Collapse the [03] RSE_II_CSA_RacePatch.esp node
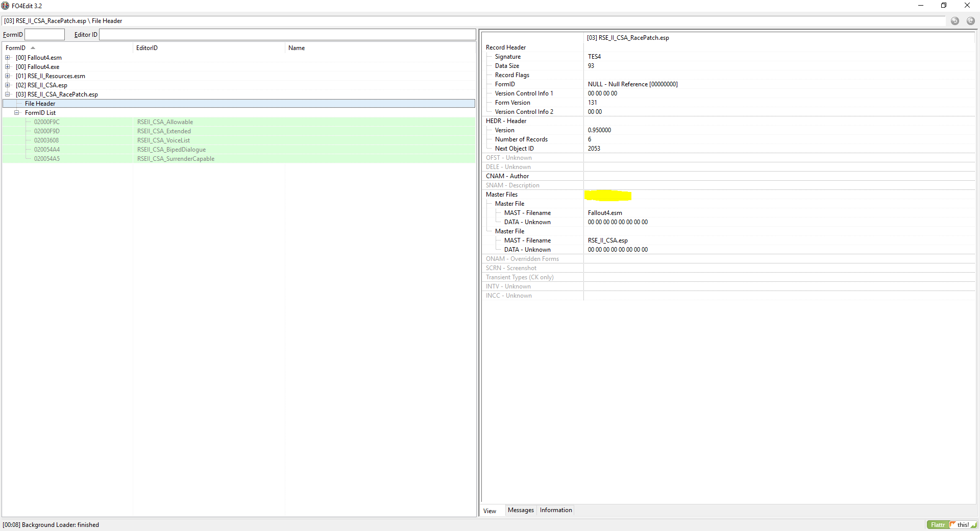980x531 pixels. 8,94
